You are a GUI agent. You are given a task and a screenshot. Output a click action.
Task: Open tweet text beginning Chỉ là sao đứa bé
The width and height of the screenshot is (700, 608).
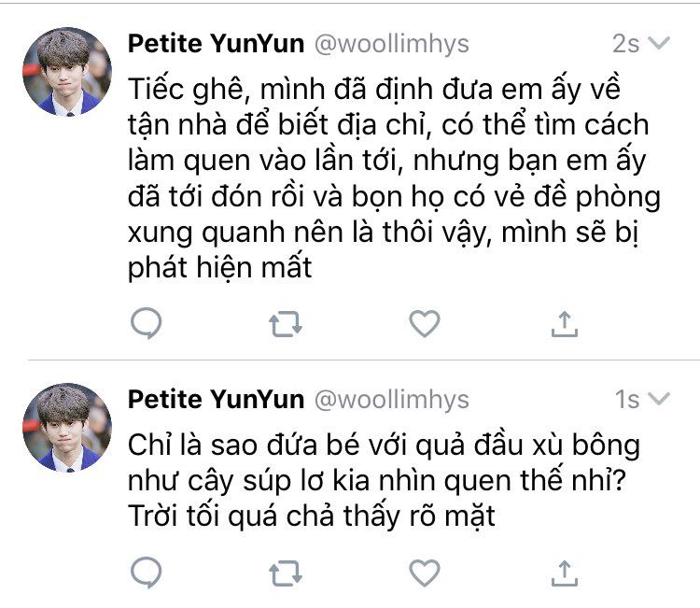click(x=384, y=481)
